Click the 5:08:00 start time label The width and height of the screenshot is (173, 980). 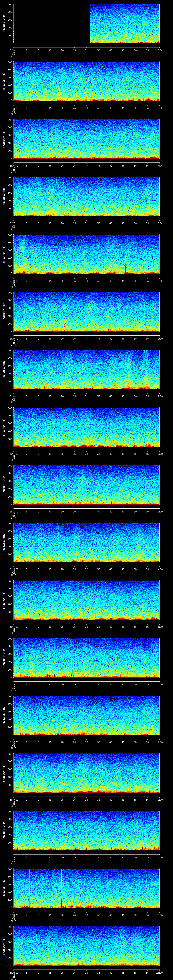click(14, 281)
